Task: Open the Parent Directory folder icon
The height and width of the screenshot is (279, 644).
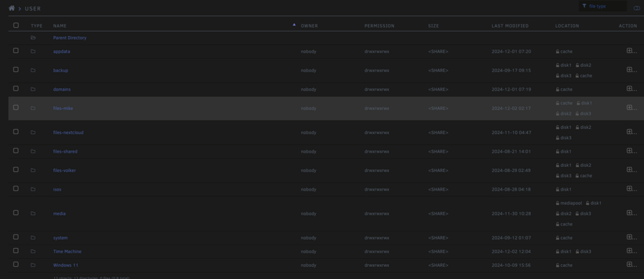Action: click(x=33, y=38)
